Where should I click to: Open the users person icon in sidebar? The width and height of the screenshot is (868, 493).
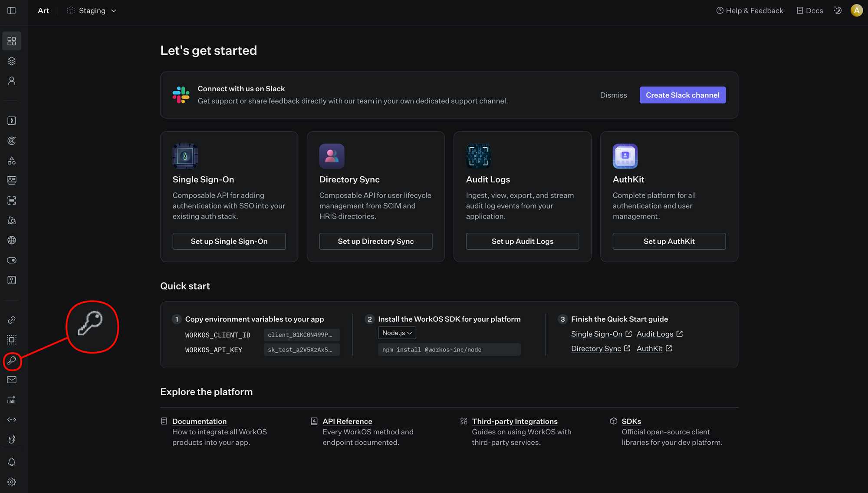tap(12, 81)
